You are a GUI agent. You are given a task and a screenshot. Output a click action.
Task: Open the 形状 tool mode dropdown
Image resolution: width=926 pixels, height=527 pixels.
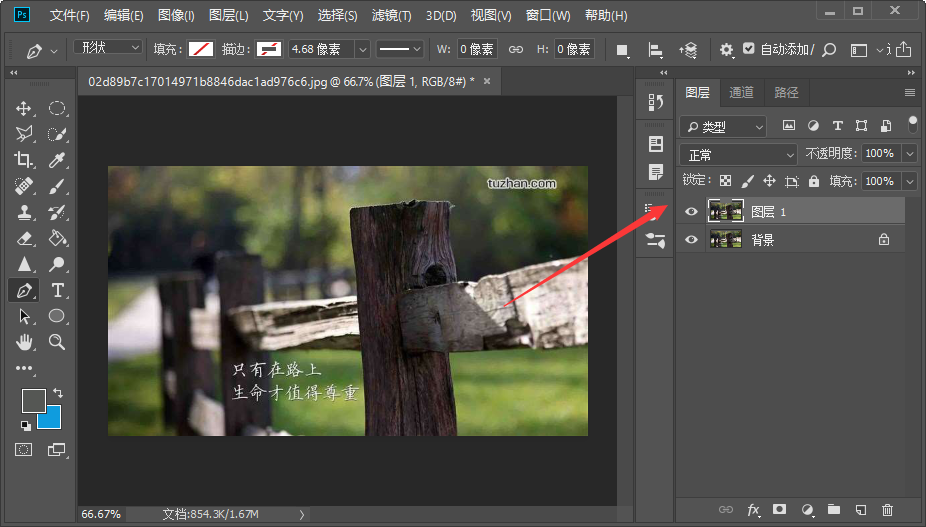coord(108,48)
